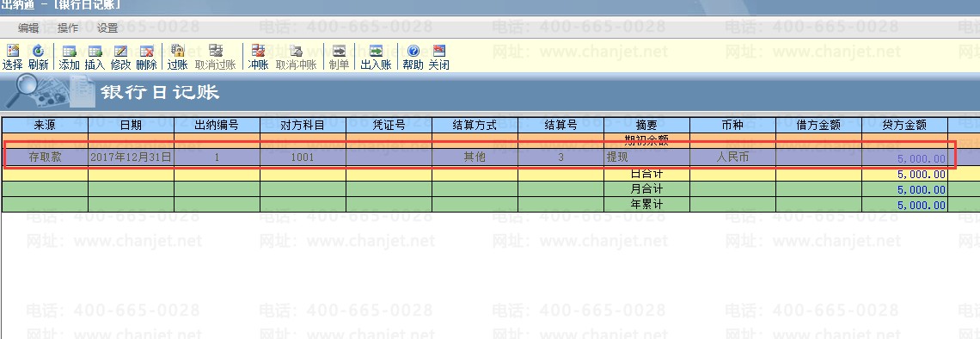Select the date cell 2017年12月31日
Screen dimensions: 980x339
(132, 157)
